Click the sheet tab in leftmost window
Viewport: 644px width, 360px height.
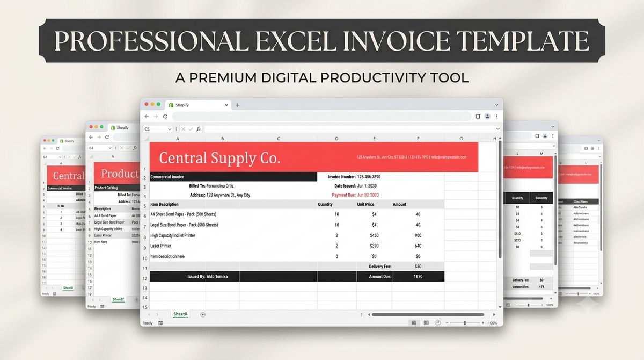point(68,288)
